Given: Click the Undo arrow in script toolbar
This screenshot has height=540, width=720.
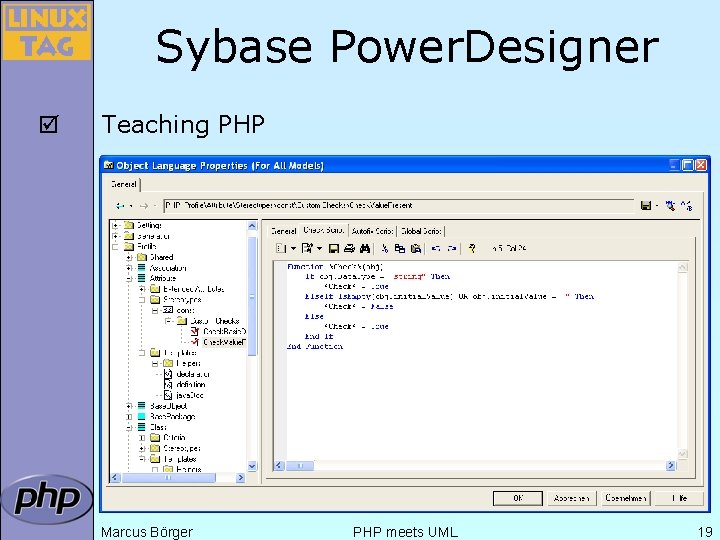Looking at the screenshot, I should (436, 248).
